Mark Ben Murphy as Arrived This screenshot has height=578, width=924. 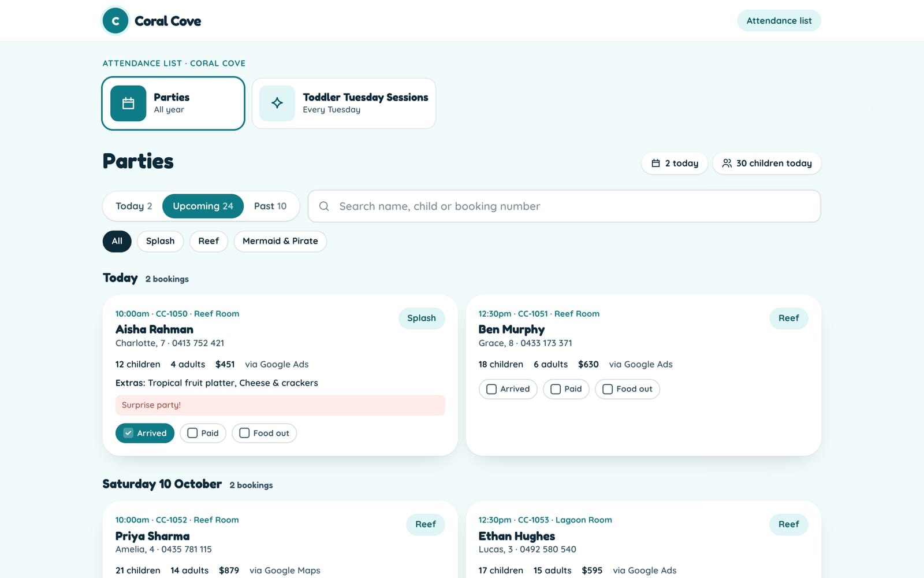(x=508, y=389)
